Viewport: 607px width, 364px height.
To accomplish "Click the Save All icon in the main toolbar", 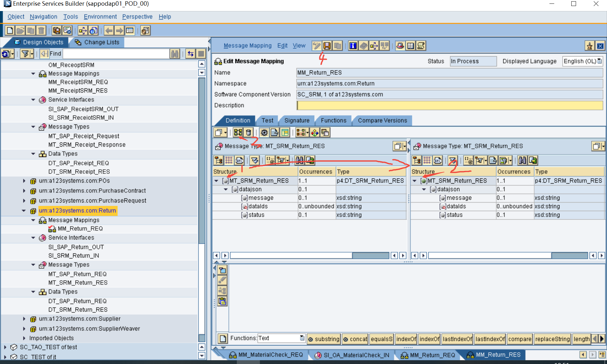I will pyautogui.click(x=57, y=31).
